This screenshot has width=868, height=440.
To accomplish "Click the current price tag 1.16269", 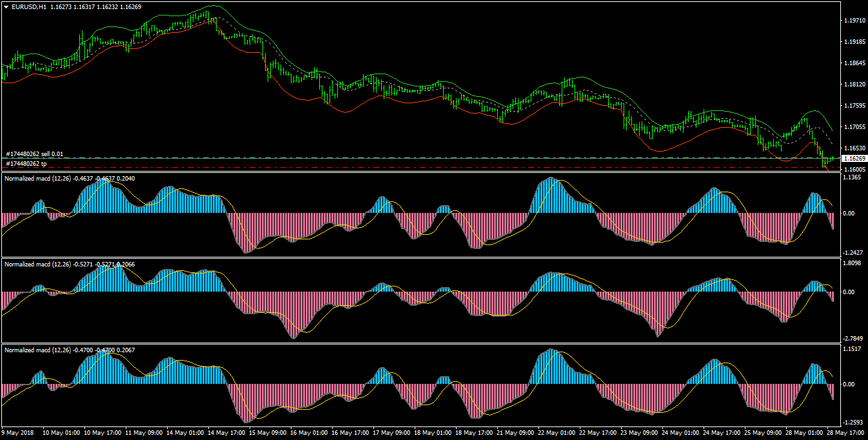I will 854,158.
